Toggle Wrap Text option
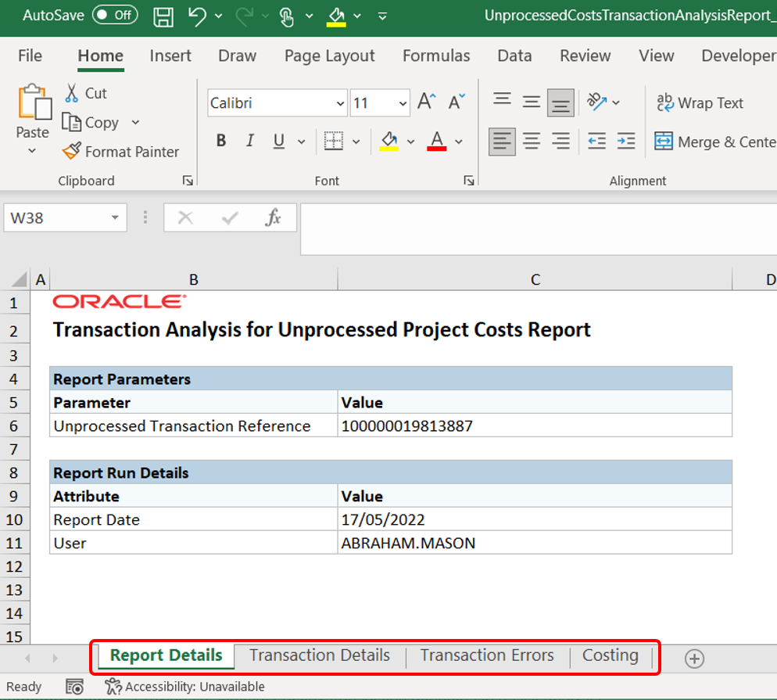 (x=700, y=103)
